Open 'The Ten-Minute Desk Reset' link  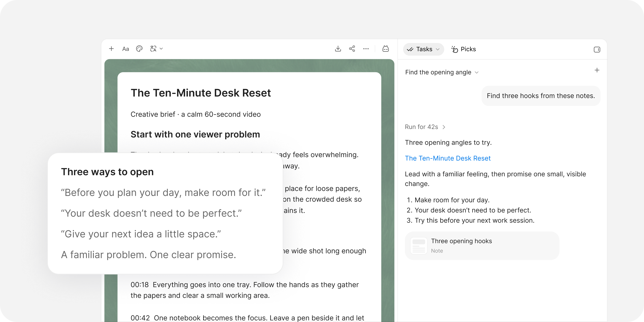click(448, 158)
